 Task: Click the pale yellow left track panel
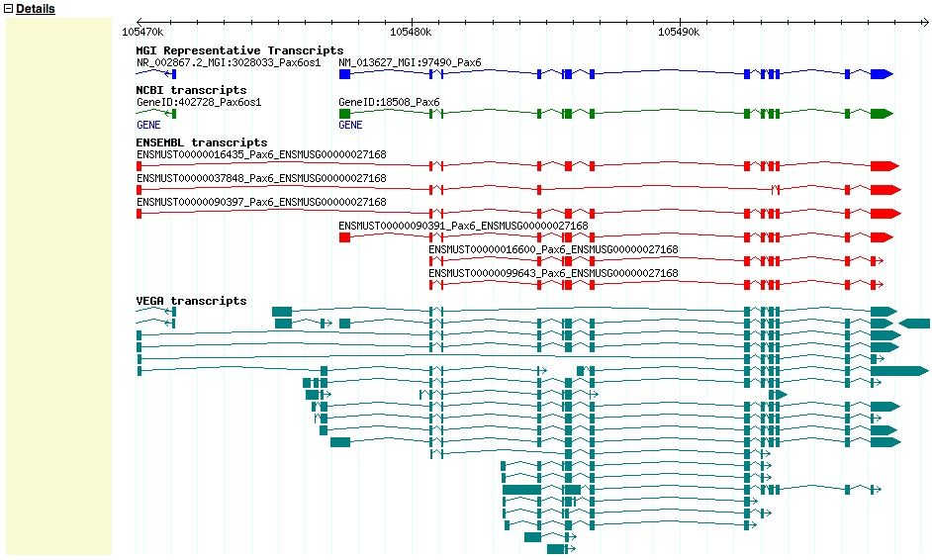(58, 286)
